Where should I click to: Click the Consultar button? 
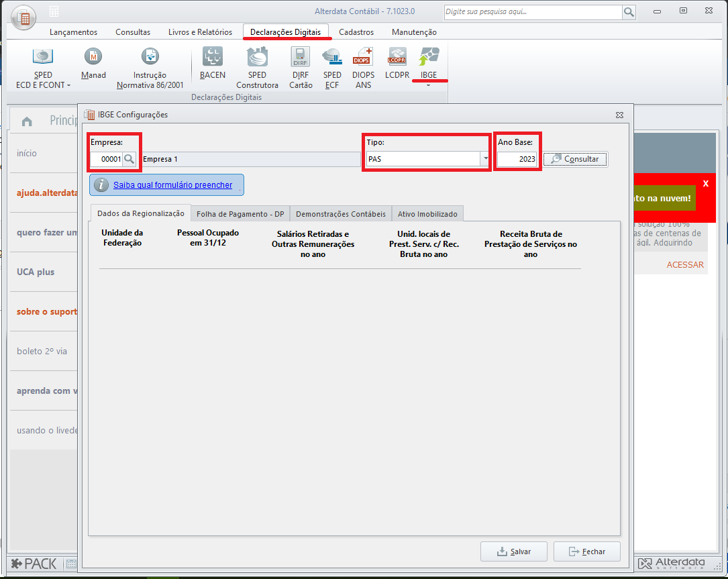(575, 159)
